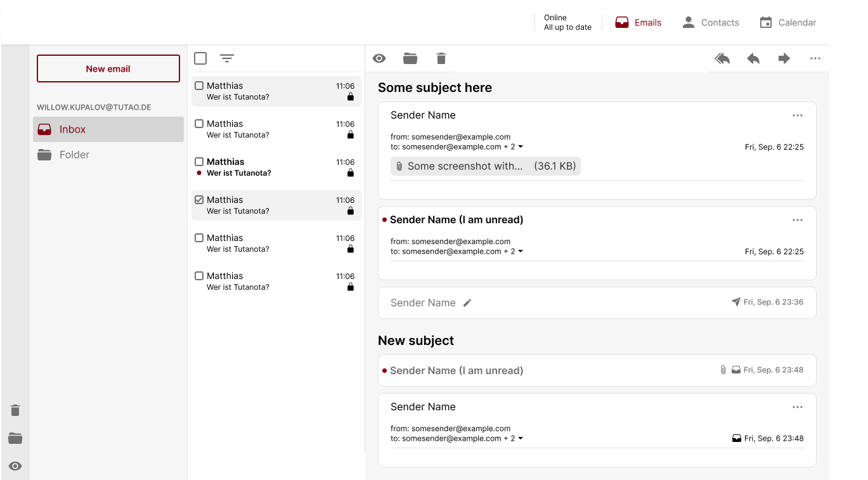Mark the open email as unread with eye icon

coord(379,58)
